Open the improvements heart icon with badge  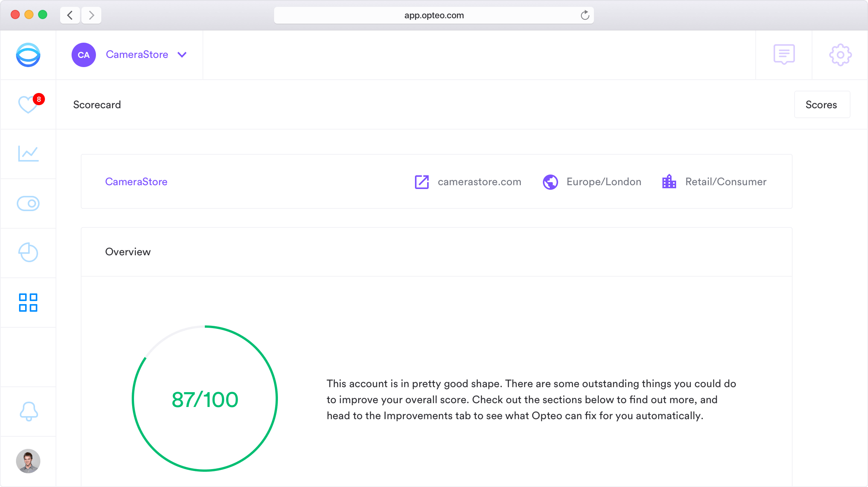pyautogui.click(x=29, y=104)
